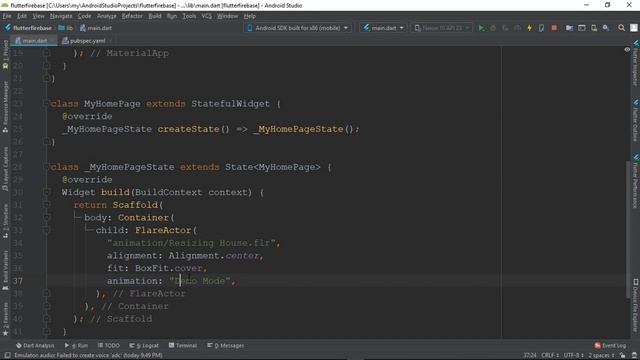
Task: Open the File menu
Action: (7, 16)
